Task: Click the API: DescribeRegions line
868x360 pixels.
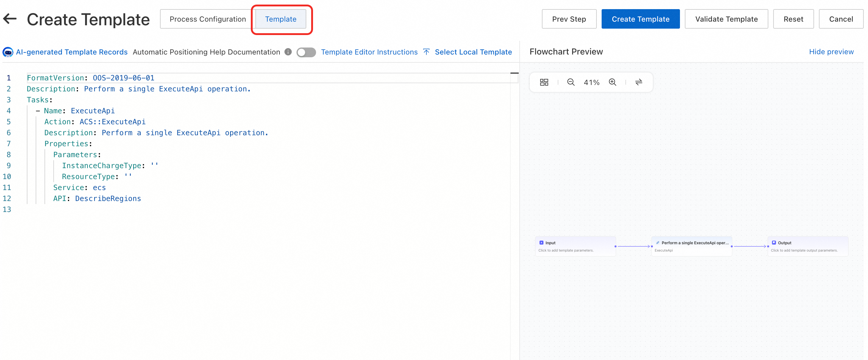Action: click(x=97, y=198)
